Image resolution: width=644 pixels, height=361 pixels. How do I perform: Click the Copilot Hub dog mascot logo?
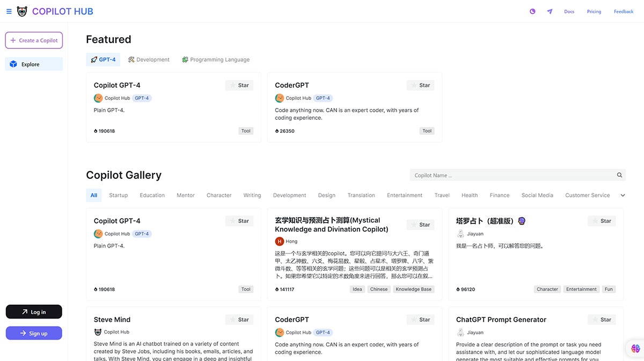pos(21,11)
